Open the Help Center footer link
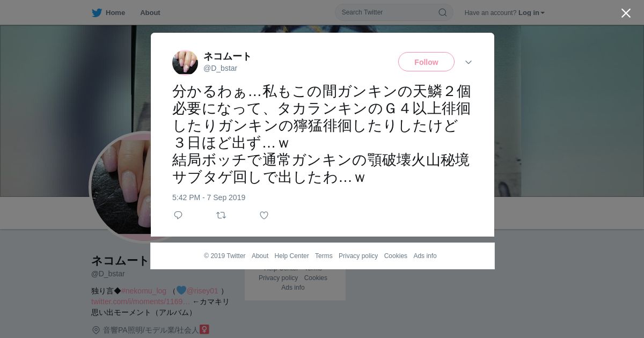Image resolution: width=644 pixels, height=338 pixels. pyautogui.click(x=291, y=256)
